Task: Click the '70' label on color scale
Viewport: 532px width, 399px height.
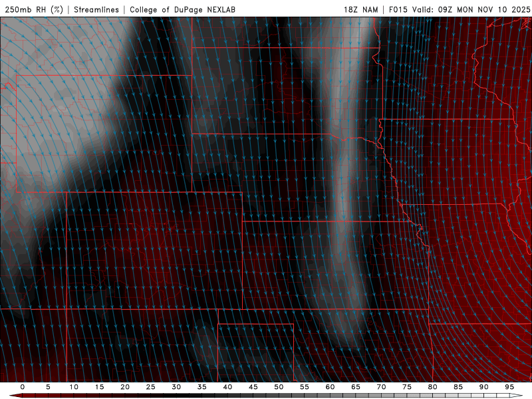Action: click(381, 387)
